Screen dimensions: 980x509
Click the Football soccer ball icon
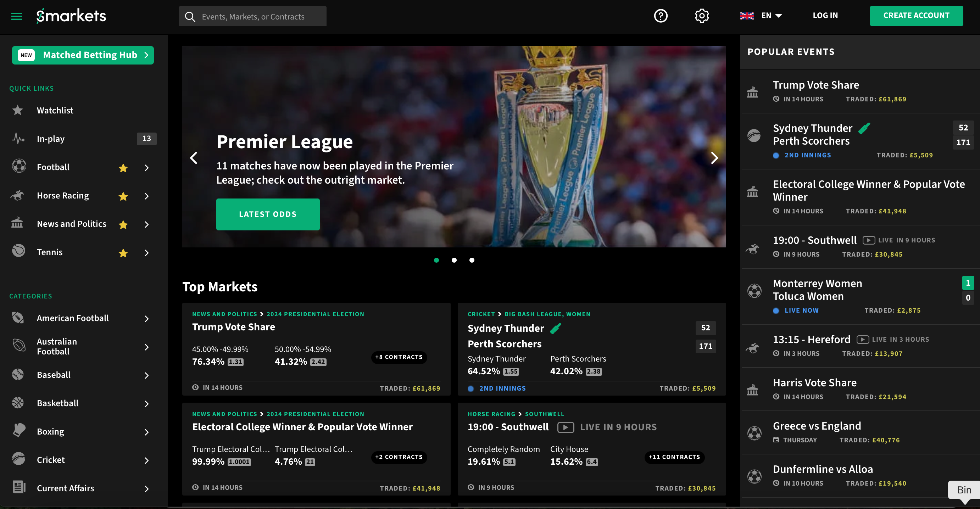(x=19, y=167)
